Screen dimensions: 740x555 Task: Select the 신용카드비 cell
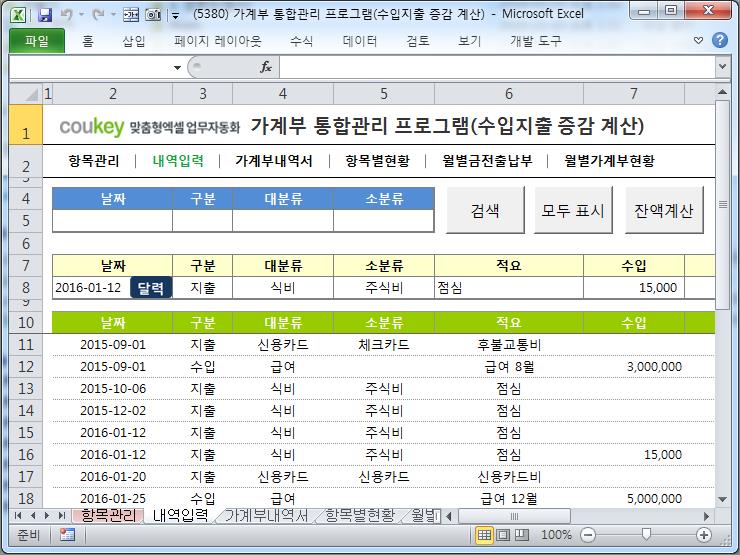coord(509,477)
